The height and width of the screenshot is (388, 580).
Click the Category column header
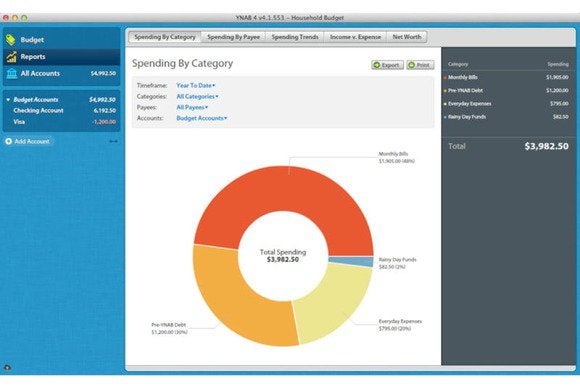(x=458, y=64)
